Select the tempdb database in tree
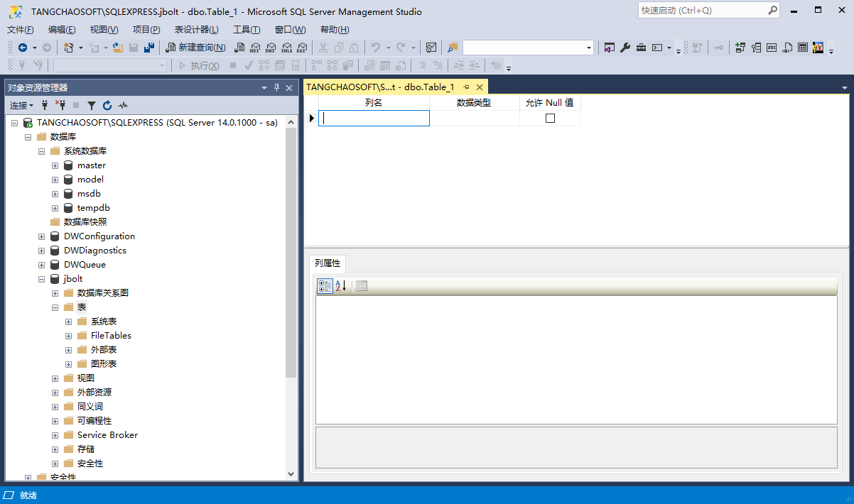 click(94, 208)
